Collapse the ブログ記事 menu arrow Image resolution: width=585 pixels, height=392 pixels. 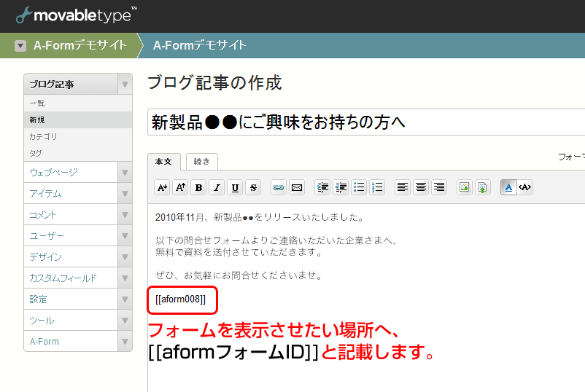pos(125,85)
